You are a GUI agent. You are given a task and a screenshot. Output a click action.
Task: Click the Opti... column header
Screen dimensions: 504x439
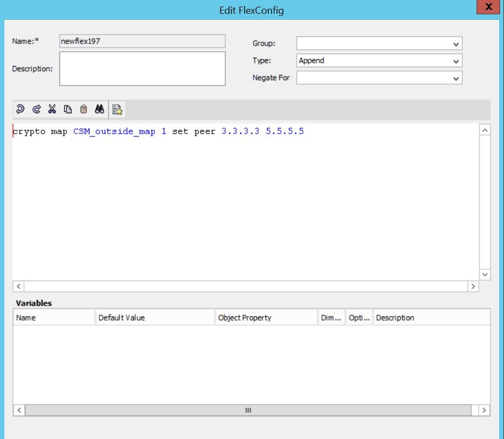click(359, 317)
